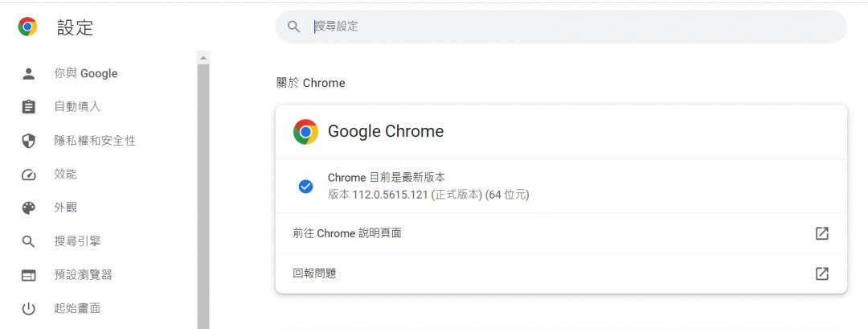Screen dimensions: 868x329
Task: Click the sidebar scrollbar up arrow
Action: click(203, 57)
